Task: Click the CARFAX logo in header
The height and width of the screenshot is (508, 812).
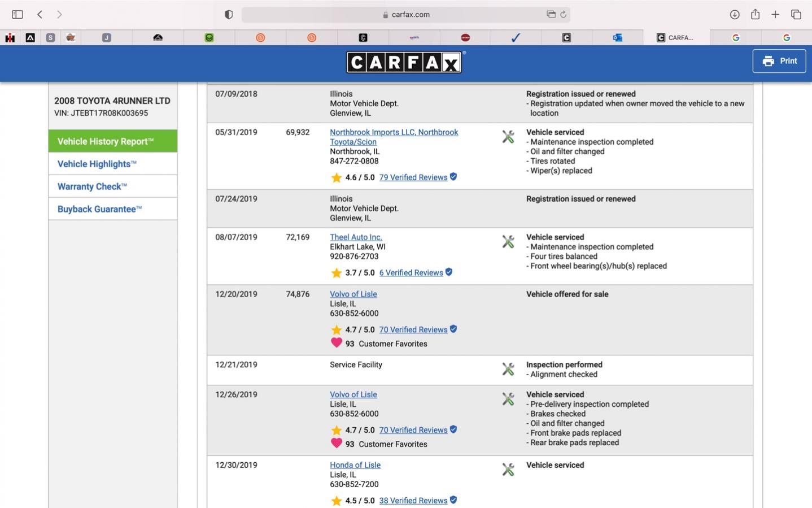Action: click(x=404, y=62)
